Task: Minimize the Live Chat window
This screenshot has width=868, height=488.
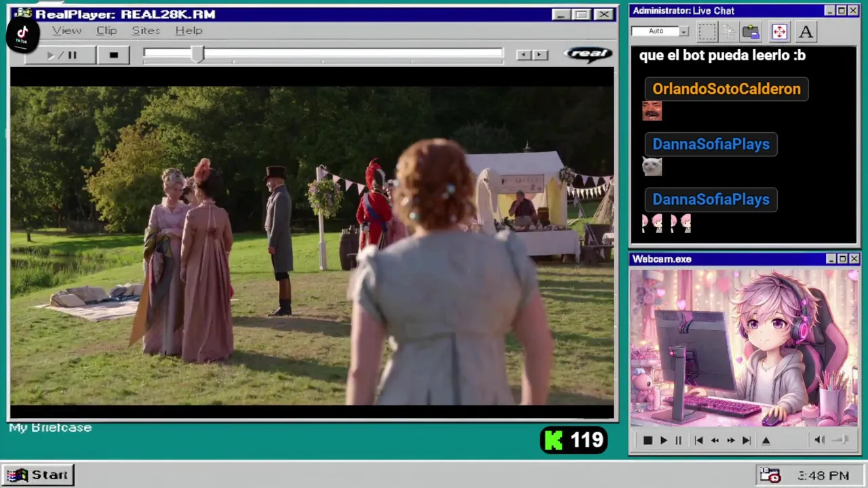Action: [x=830, y=11]
